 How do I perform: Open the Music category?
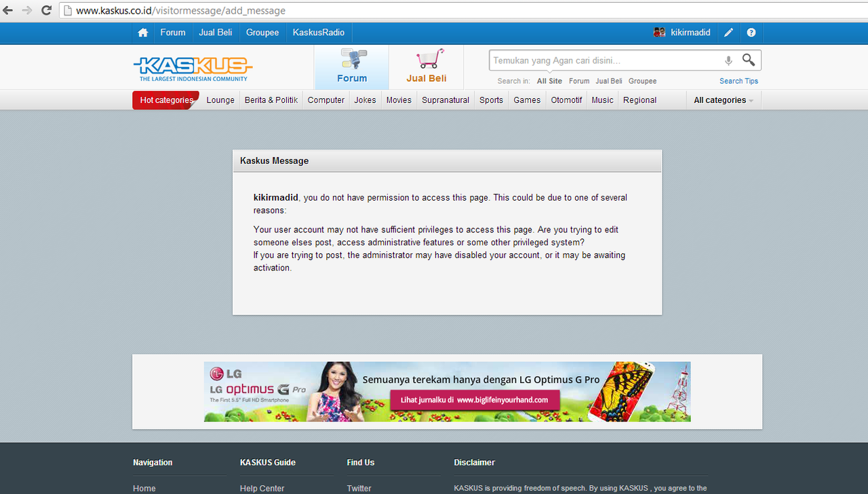[x=602, y=100]
